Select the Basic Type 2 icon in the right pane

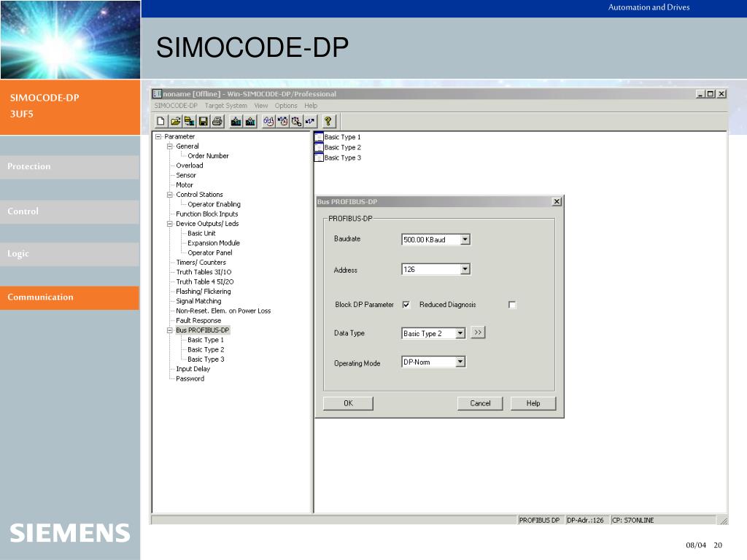319,147
